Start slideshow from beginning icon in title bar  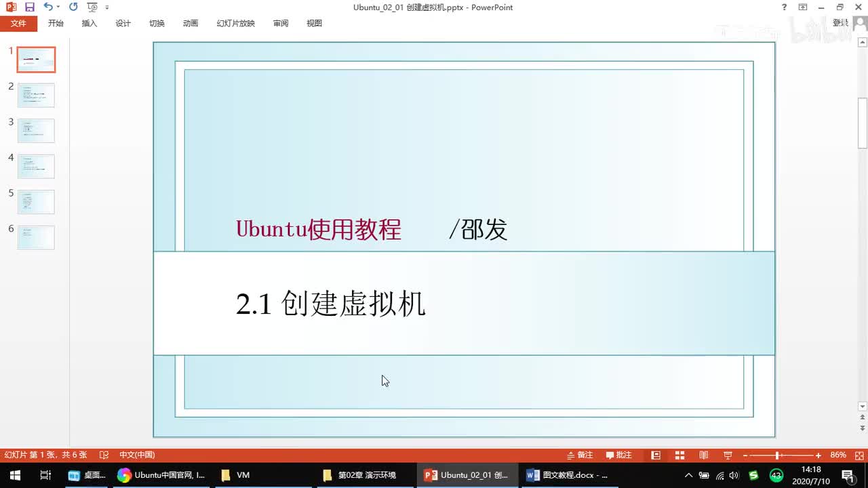click(93, 7)
